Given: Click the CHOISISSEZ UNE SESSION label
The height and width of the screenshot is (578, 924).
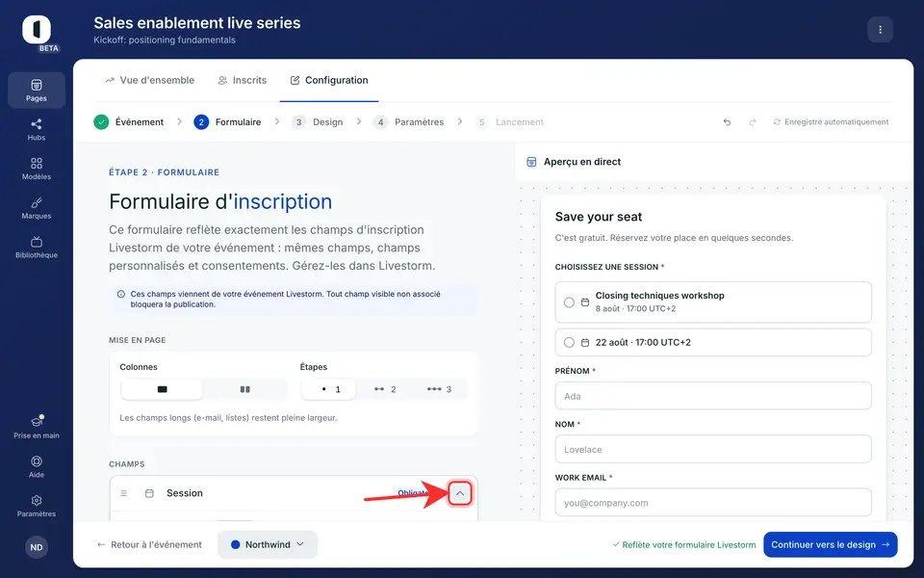Looking at the screenshot, I should click(x=606, y=267).
